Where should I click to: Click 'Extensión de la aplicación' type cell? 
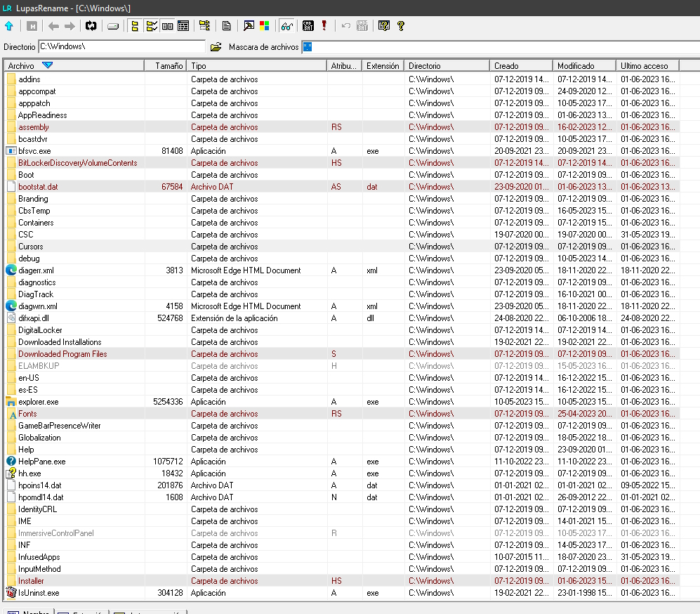coord(234,318)
